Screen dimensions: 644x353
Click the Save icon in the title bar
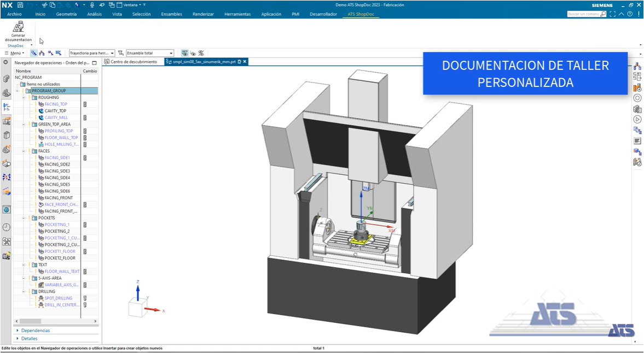[x=20, y=5]
